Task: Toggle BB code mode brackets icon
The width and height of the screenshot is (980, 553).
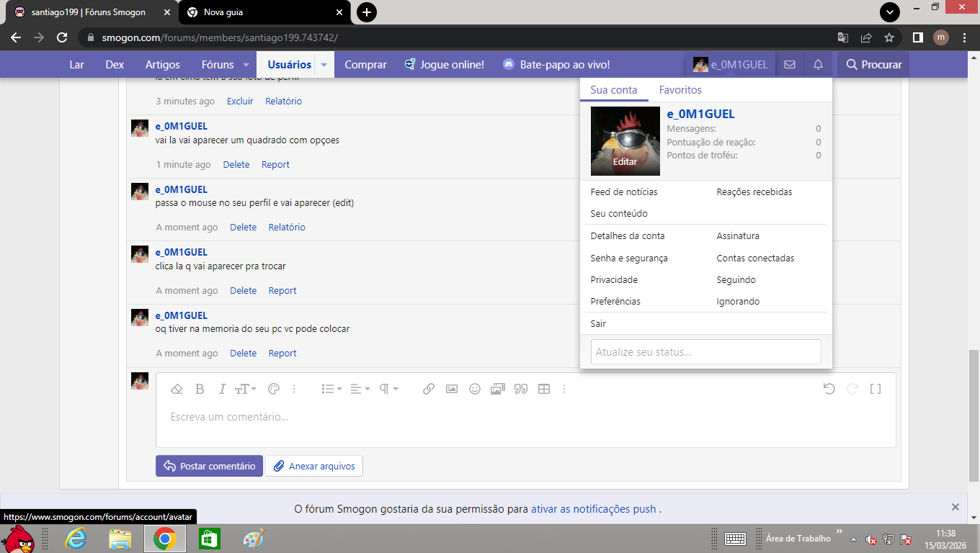Action: point(876,389)
